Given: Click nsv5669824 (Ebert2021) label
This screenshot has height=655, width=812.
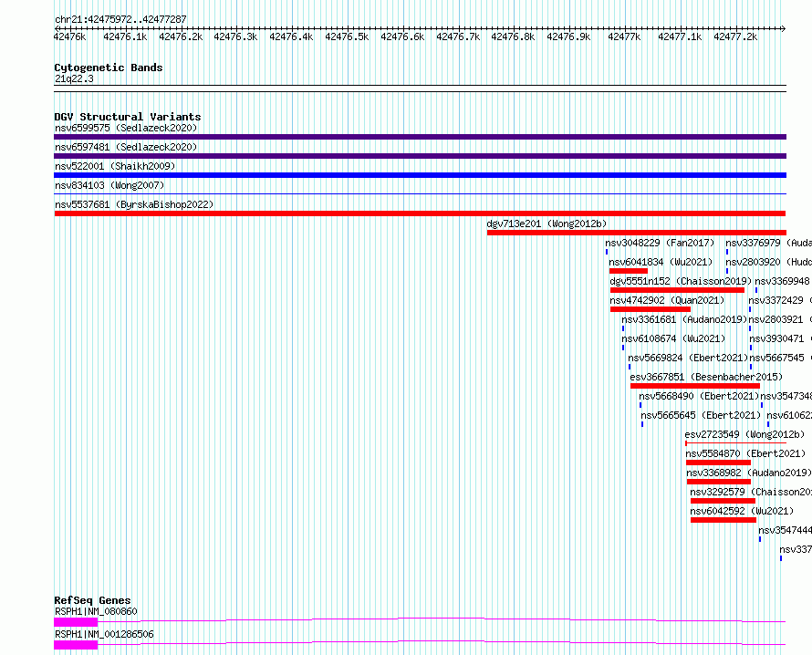Looking at the screenshot, I should coord(688,358).
